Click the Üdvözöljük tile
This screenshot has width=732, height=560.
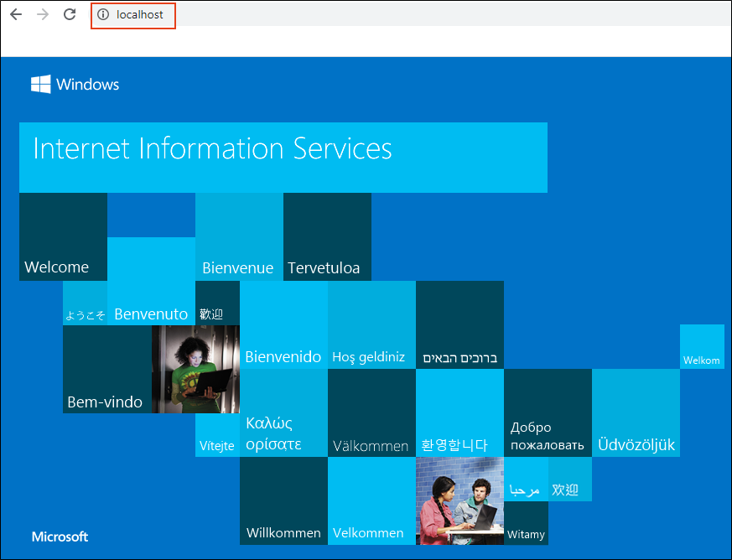636,413
